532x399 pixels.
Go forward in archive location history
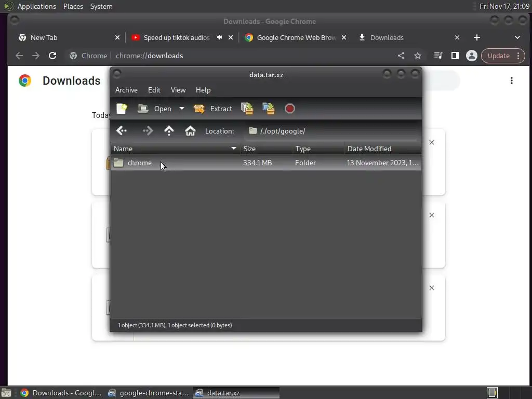(148, 130)
